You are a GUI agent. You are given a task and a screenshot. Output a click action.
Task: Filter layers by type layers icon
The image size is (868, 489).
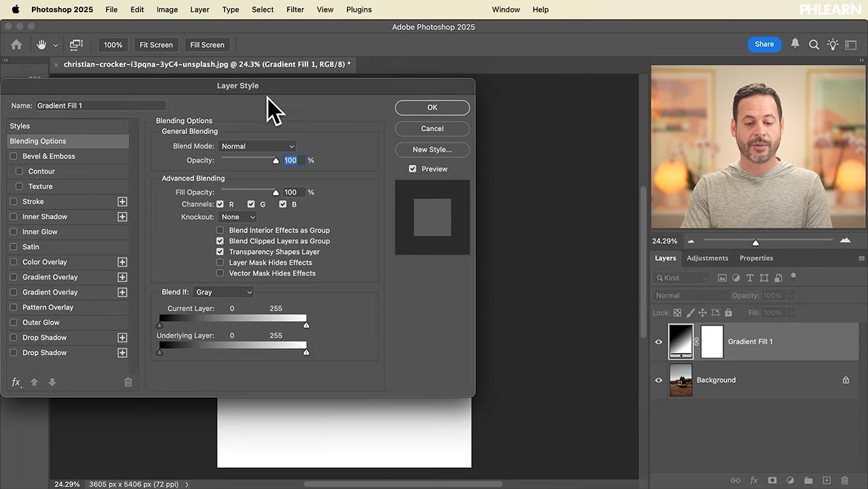(x=749, y=278)
